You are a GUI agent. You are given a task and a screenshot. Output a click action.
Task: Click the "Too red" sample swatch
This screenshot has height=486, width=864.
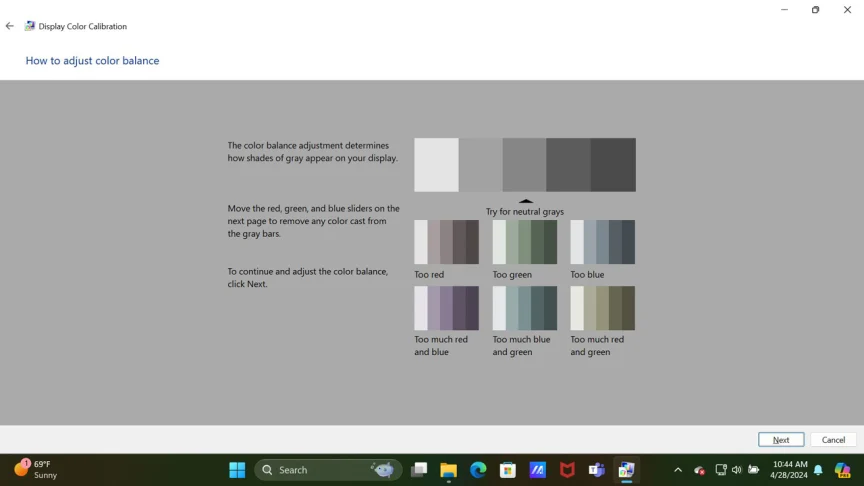tap(446, 242)
